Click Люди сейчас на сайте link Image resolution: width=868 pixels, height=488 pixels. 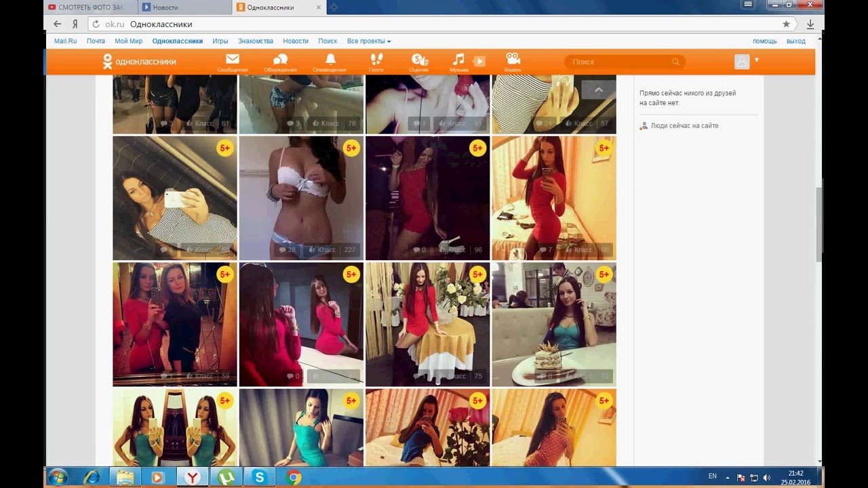click(684, 126)
